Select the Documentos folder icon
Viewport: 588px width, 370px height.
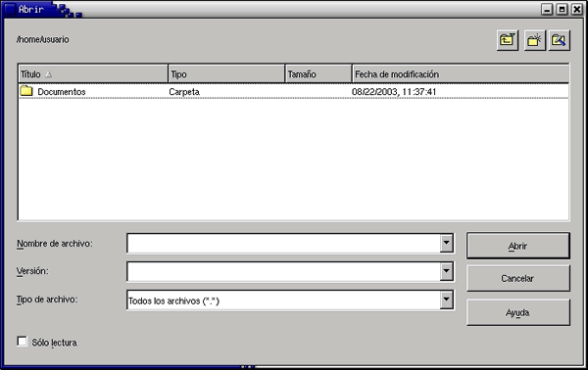coord(26,91)
